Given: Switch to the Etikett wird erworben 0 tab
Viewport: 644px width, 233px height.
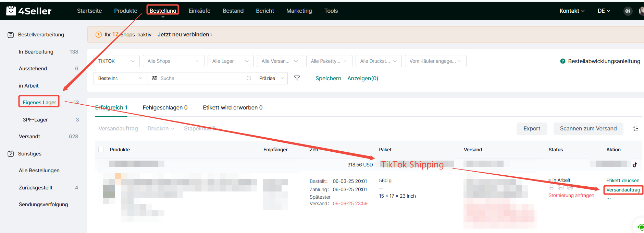Looking at the screenshot, I should [233, 108].
